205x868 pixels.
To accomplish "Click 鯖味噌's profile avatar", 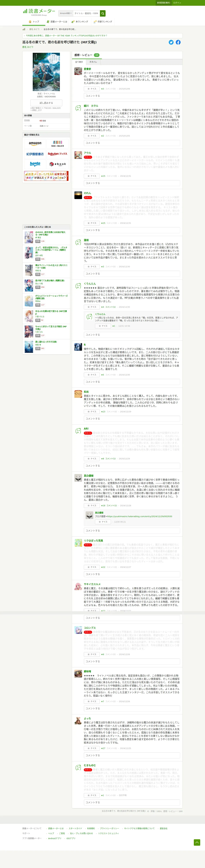I will [78, 674].
